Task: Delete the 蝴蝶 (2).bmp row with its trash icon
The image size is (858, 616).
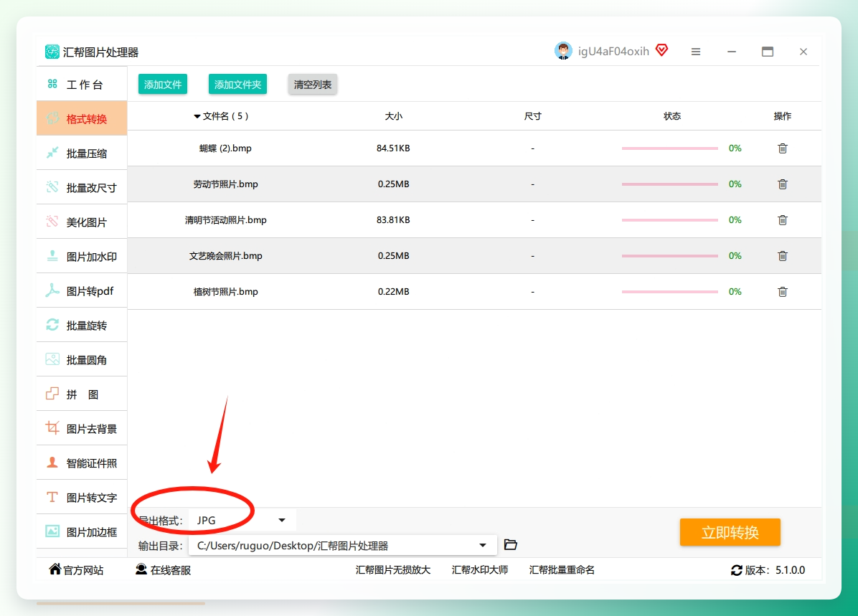Action: 783,148
